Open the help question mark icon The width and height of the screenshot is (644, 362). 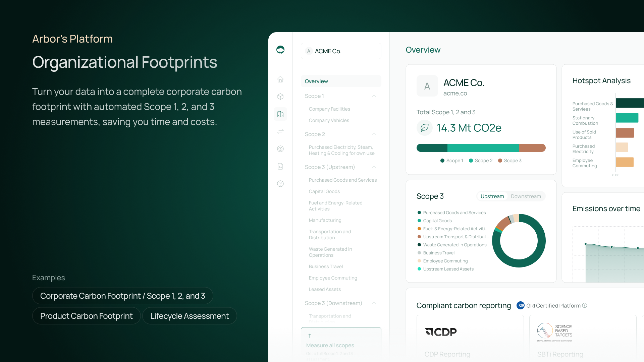pyautogui.click(x=280, y=184)
